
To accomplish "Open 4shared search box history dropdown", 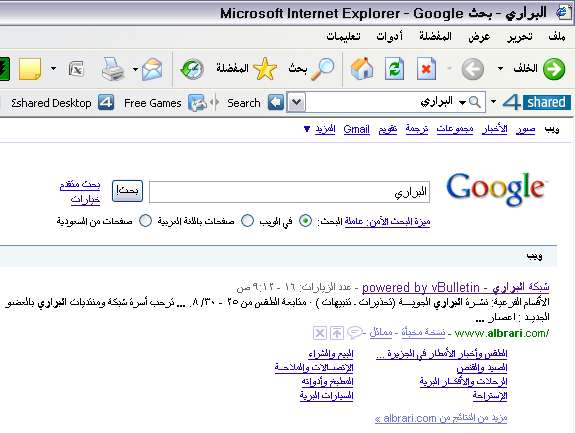I will tap(296, 102).
